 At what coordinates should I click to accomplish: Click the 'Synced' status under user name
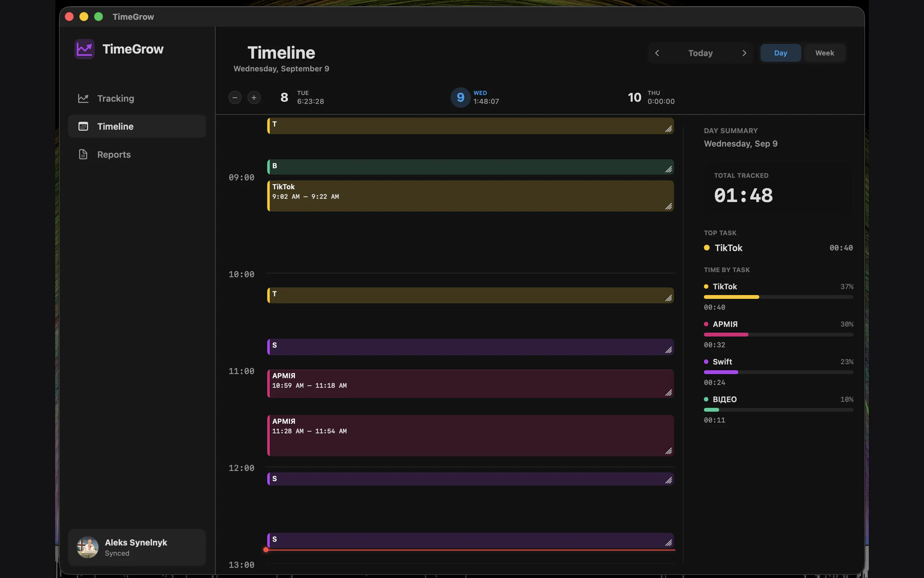click(x=117, y=553)
